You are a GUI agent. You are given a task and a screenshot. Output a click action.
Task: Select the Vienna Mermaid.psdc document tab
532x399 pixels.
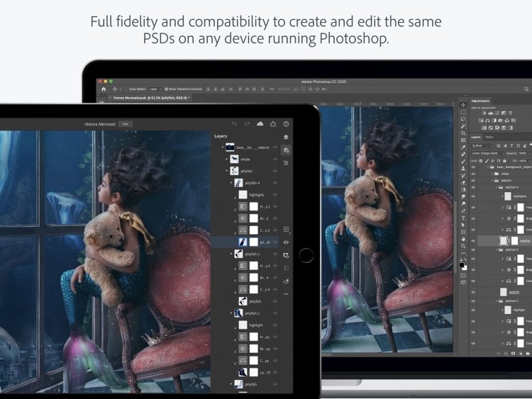[x=150, y=98]
